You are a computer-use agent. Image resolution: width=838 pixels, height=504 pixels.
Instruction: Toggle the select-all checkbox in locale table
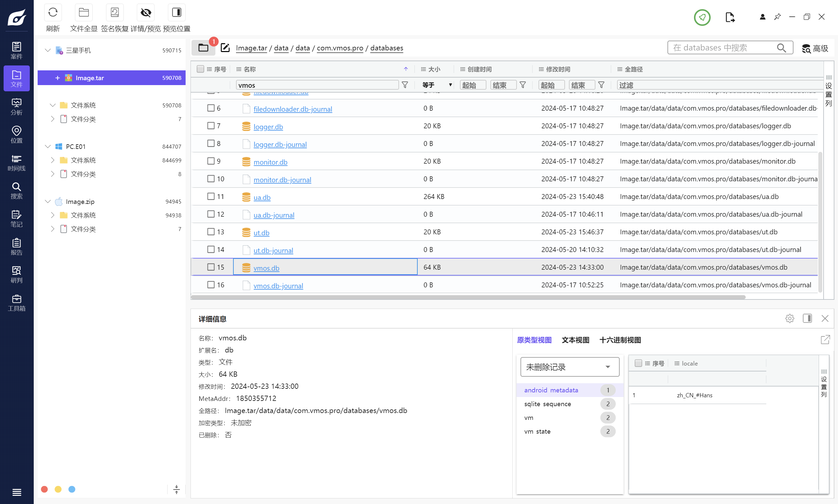pos(638,363)
